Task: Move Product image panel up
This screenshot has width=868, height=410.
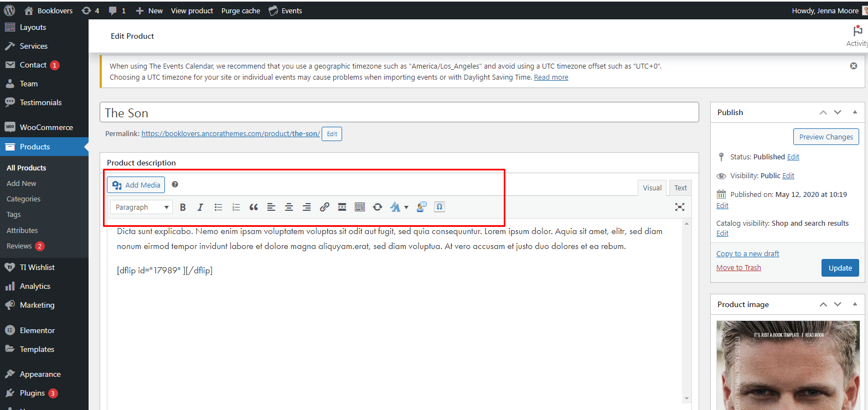Action: (x=823, y=304)
